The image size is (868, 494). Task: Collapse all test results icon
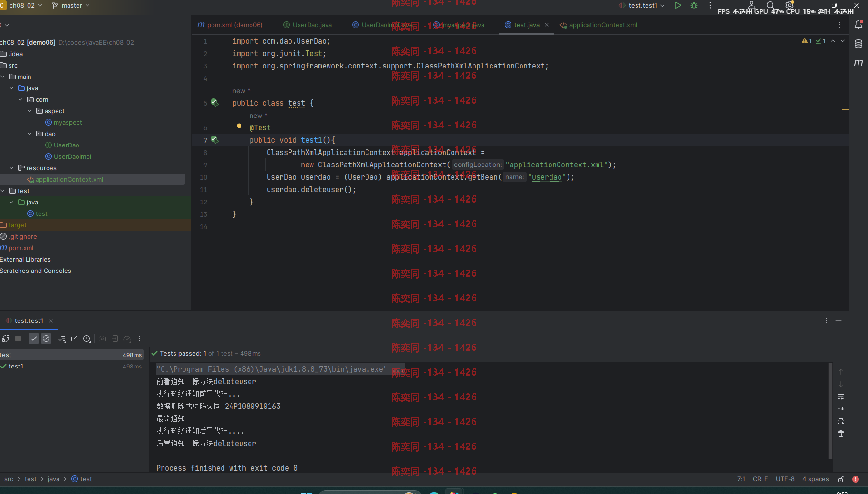(x=74, y=339)
